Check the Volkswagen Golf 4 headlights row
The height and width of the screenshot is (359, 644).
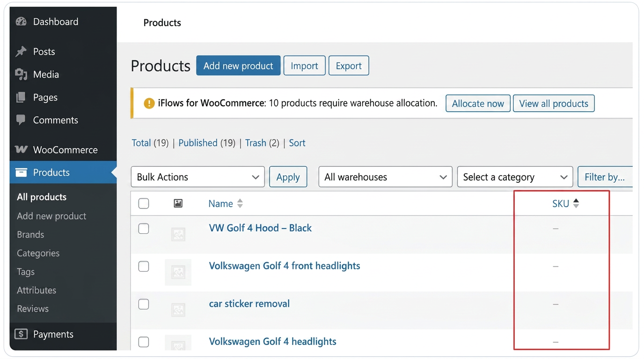coord(144,342)
